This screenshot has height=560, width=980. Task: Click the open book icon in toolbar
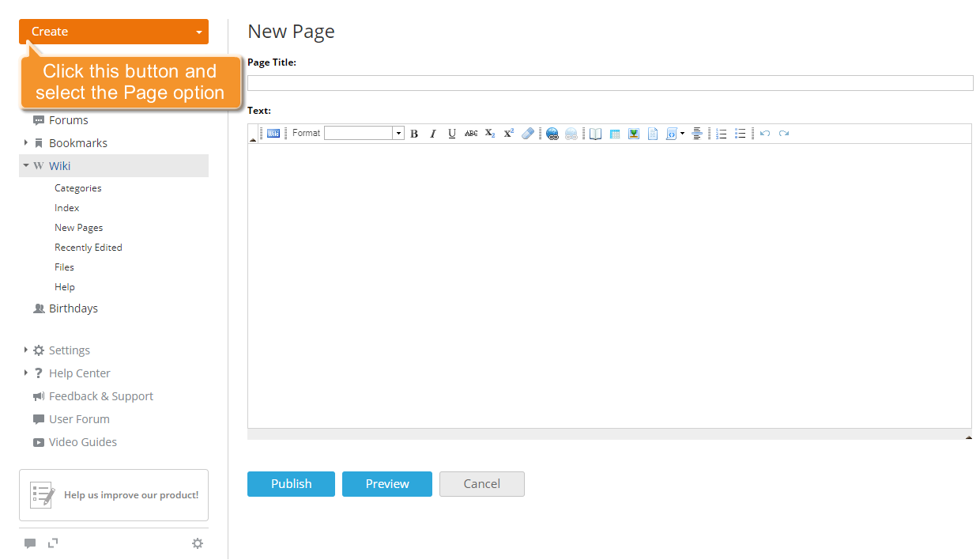[596, 134]
